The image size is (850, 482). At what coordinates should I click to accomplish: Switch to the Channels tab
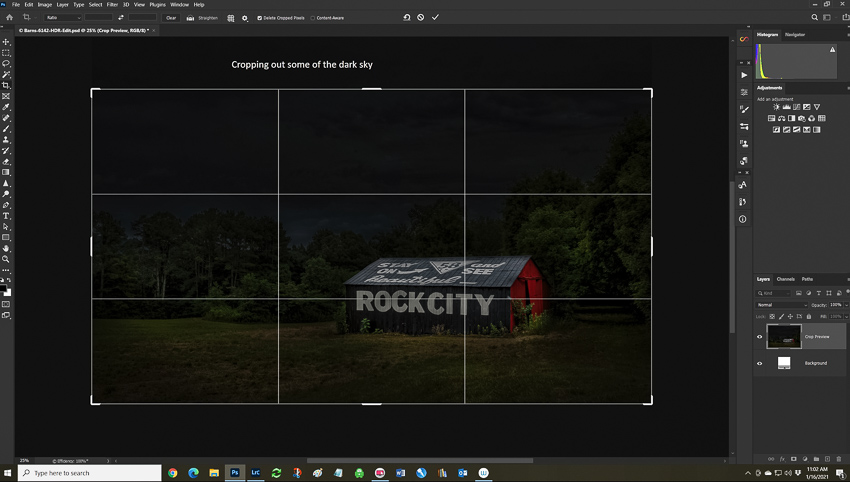786,279
